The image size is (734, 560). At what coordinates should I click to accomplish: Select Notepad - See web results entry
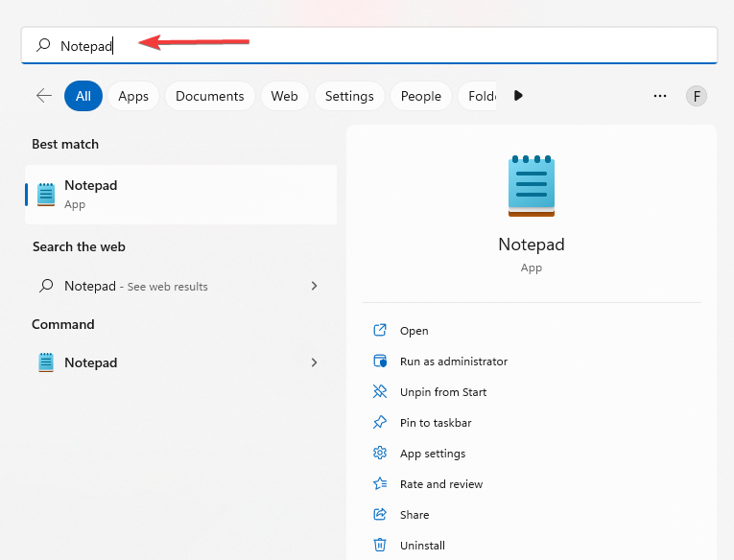[x=180, y=286]
